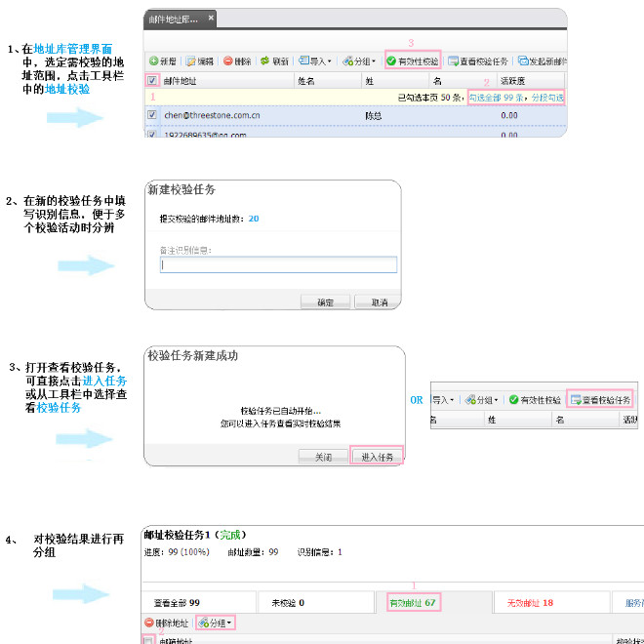This screenshot has width=644, height=644.
Task: Click 关闭 in the 校验任务新建成功 dialog
Action: [323, 457]
